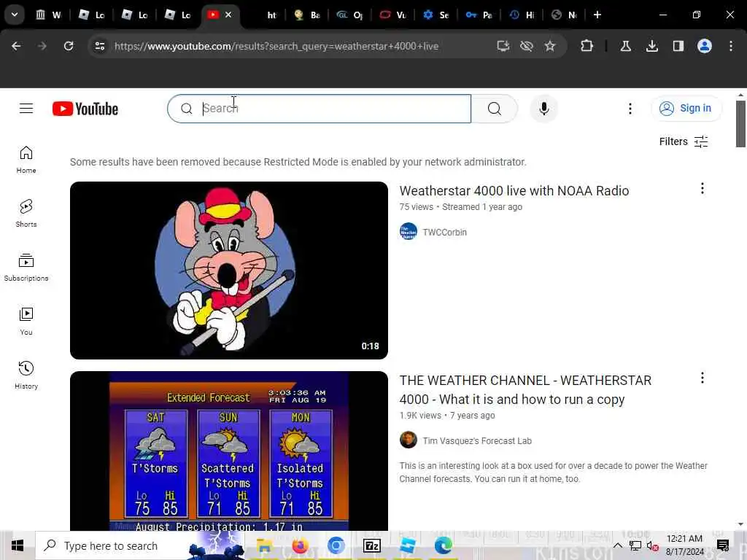Open 'Weatherstar 4000 live with NOAA Radio' title

(x=514, y=190)
